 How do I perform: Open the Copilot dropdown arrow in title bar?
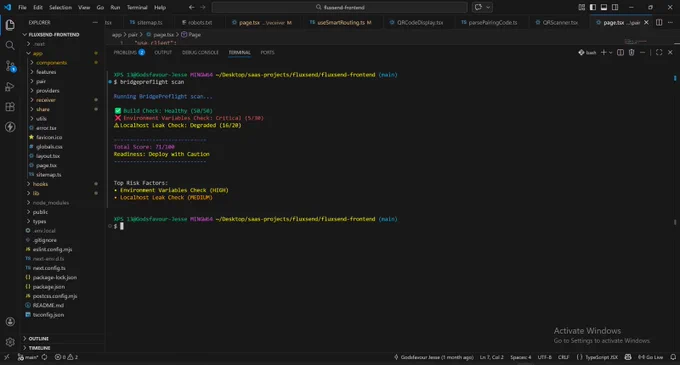(x=488, y=7)
